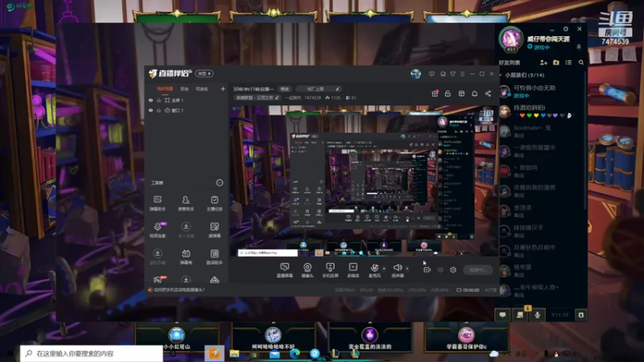Click the 虚拟形象 download icon

157,253
